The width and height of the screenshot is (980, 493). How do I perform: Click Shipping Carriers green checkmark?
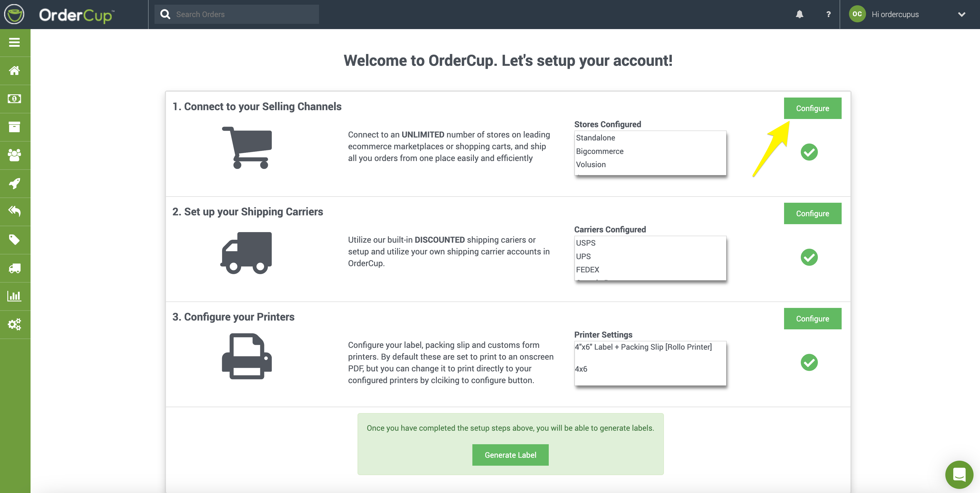[809, 258]
